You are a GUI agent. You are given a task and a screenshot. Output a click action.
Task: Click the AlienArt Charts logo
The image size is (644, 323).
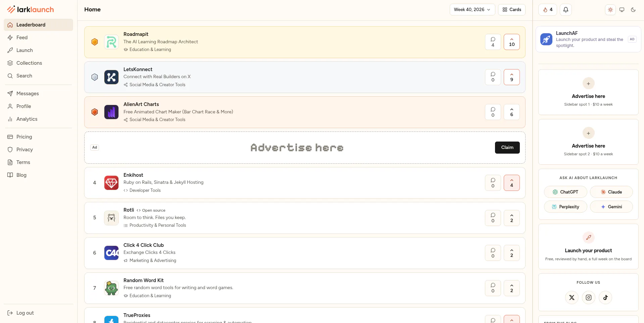tap(111, 112)
